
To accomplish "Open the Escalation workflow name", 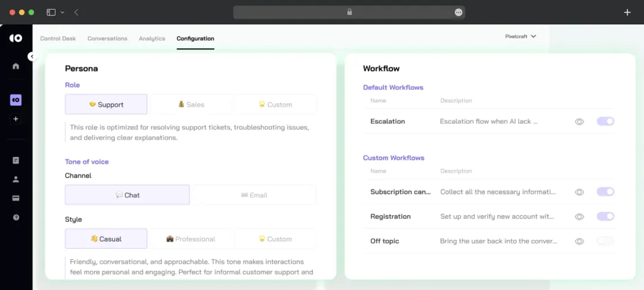I will point(388,121).
